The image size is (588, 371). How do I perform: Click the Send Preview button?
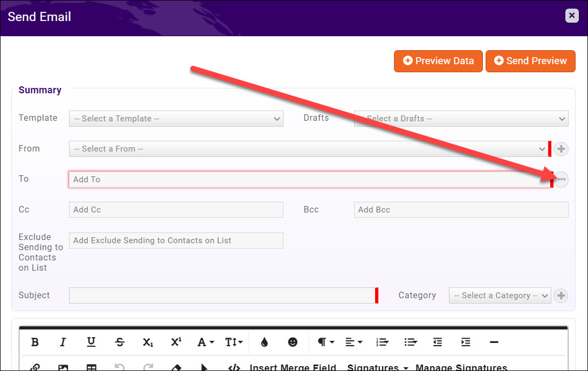(x=530, y=61)
